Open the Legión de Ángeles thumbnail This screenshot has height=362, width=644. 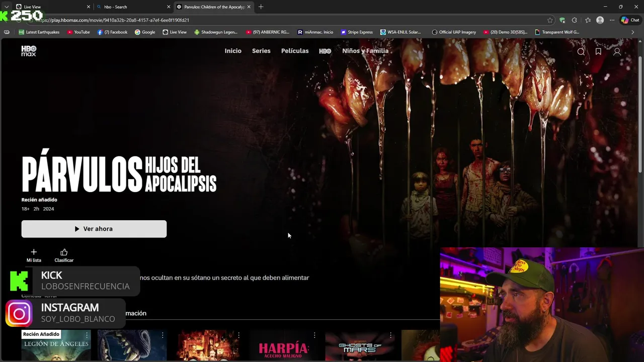pos(56,346)
